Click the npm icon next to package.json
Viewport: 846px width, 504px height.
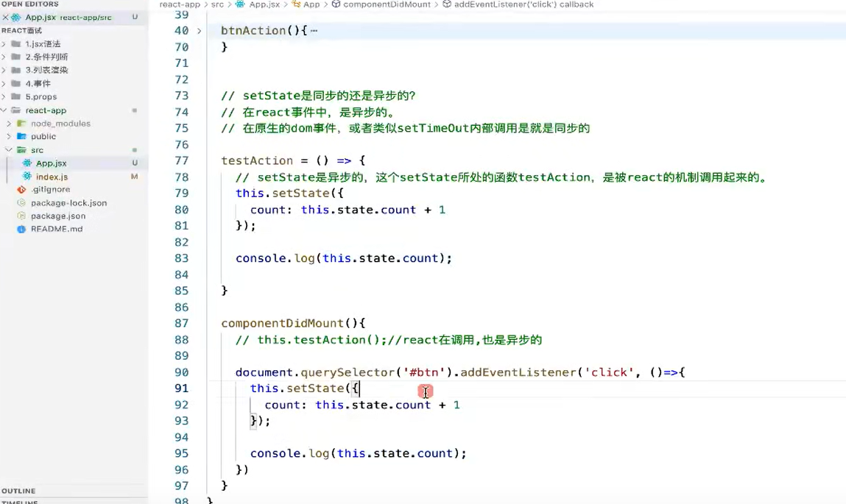point(21,216)
